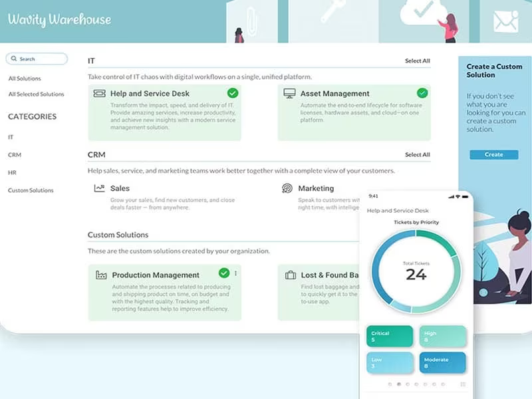The height and width of the screenshot is (399, 532).
Task: Click the Help and Service Desk ticket icon
Action: (99, 93)
